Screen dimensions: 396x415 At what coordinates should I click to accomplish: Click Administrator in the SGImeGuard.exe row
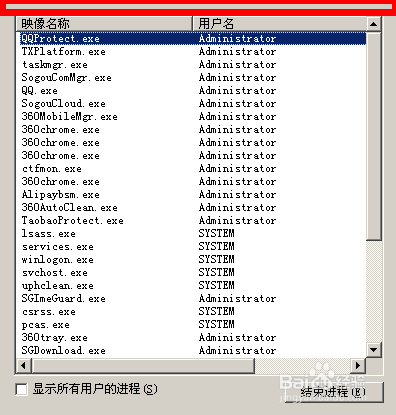pos(237,299)
